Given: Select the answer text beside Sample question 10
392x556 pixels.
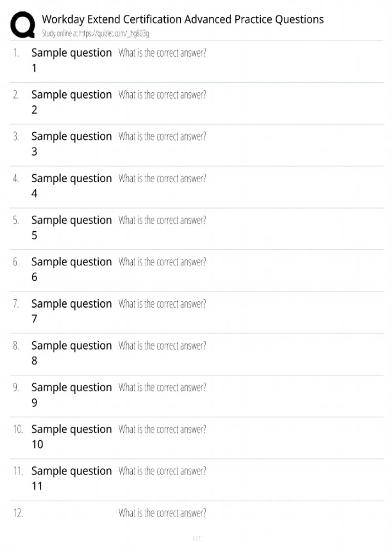Looking at the screenshot, I should click(162, 429).
